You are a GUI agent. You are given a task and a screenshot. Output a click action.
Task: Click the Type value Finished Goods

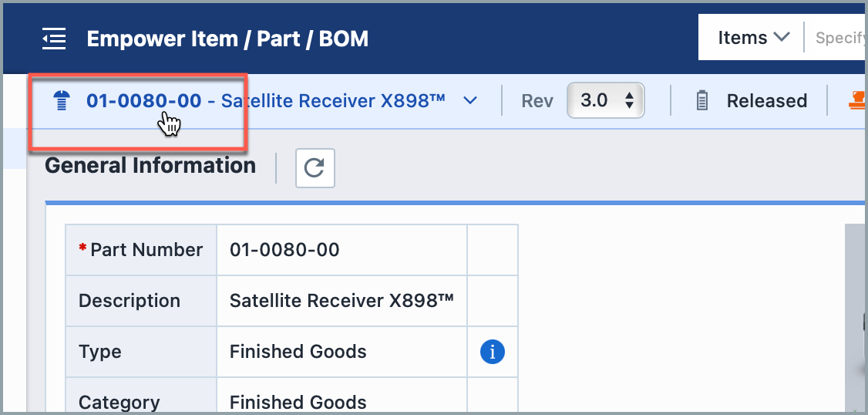coord(298,352)
